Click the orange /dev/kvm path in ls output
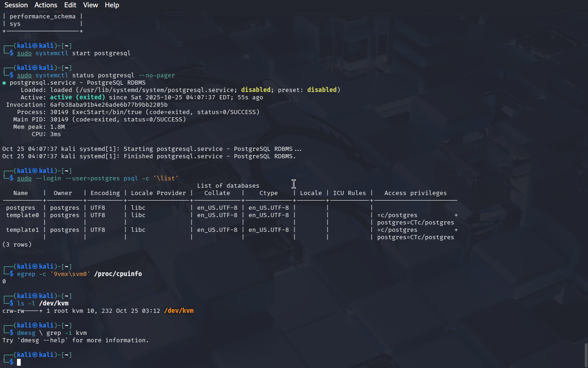The image size is (588, 368). (x=179, y=311)
